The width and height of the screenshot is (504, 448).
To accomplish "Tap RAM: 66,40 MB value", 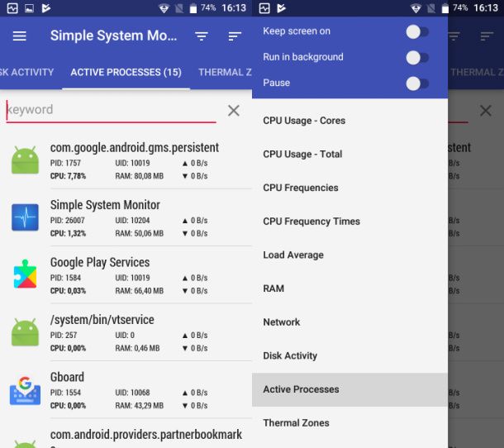I will (139, 291).
